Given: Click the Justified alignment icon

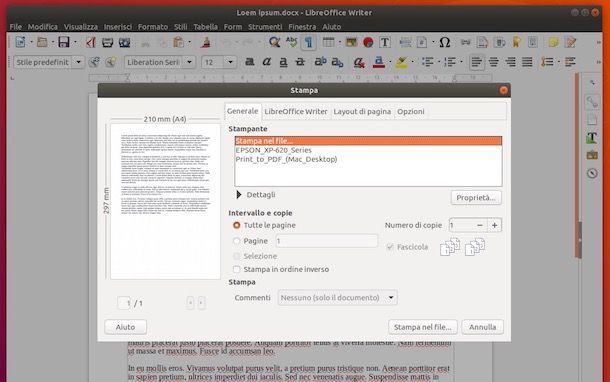Looking at the screenshot, I should click(x=527, y=62).
